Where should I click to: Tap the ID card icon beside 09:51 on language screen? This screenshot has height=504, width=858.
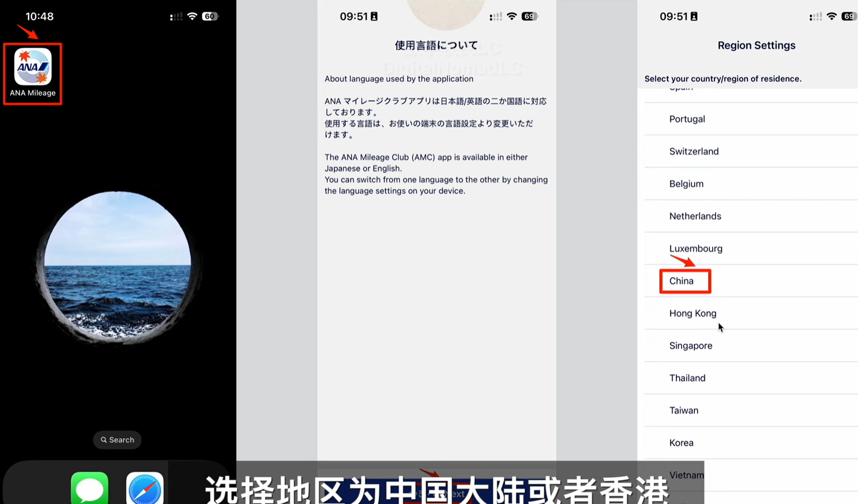click(374, 17)
